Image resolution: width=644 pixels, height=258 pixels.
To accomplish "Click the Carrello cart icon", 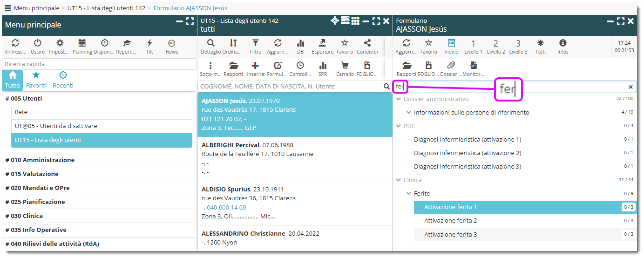I will (345, 66).
